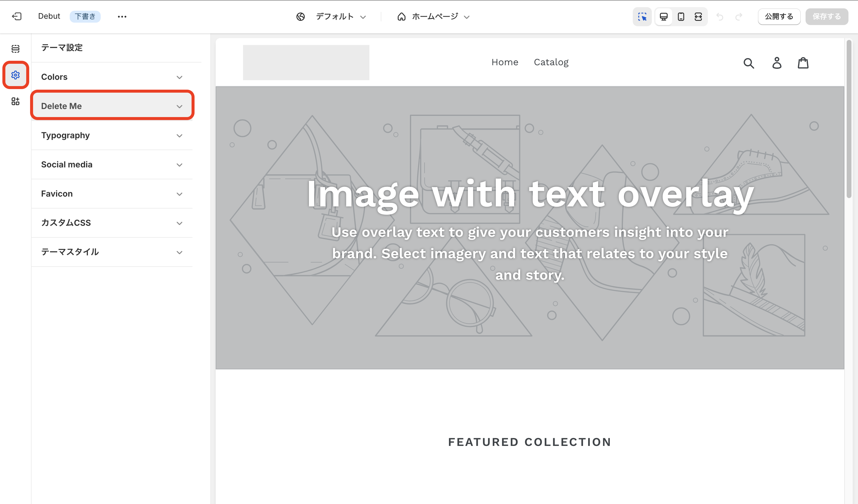The width and height of the screenshot is (858, 504).
Task: Click the storefront search icon
Action: coord(749,63)
